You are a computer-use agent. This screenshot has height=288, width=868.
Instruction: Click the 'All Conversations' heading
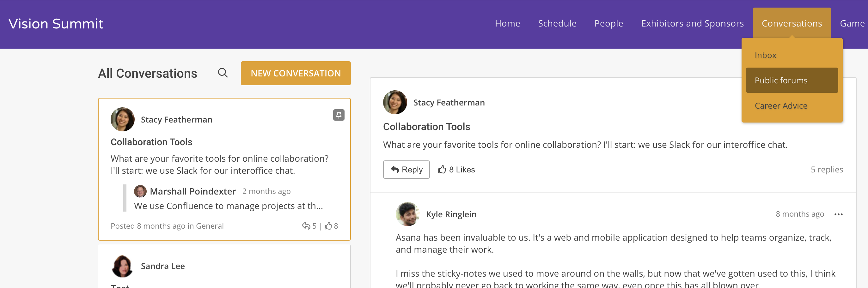tap(147, 73)
